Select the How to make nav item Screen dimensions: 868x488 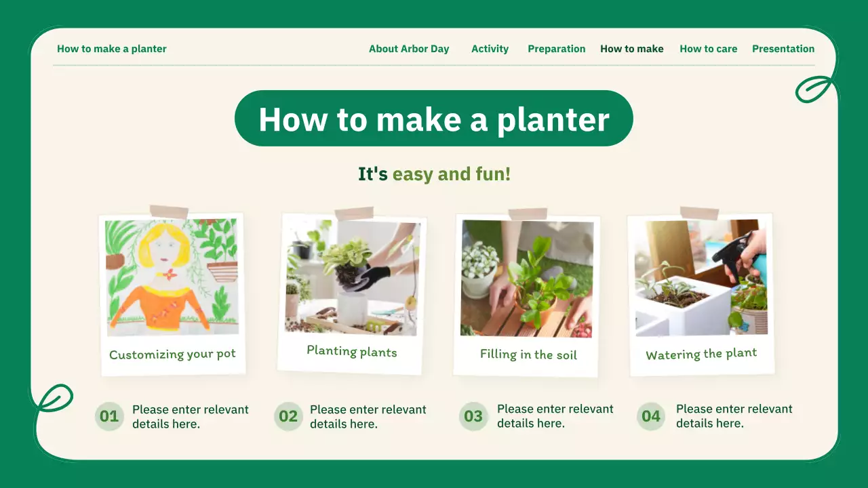(x=632, y=49)
